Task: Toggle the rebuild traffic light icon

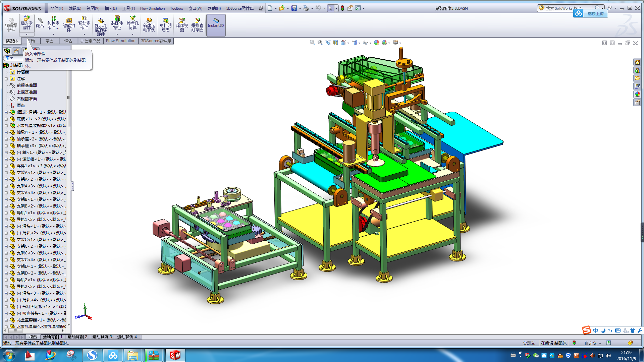Action: coord(342,8)
